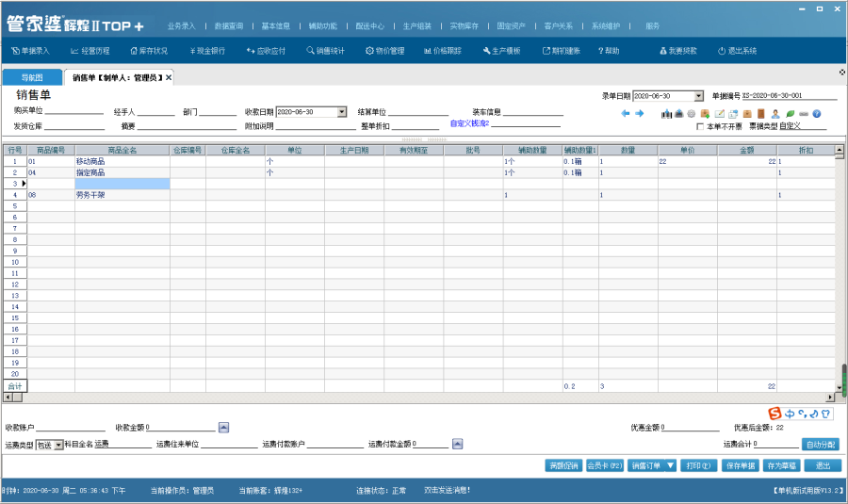Click the calculator icon beside 收款金额
The width and height of the screenshot is (848, 504).
pyautogui.click(x=223, y=427)
